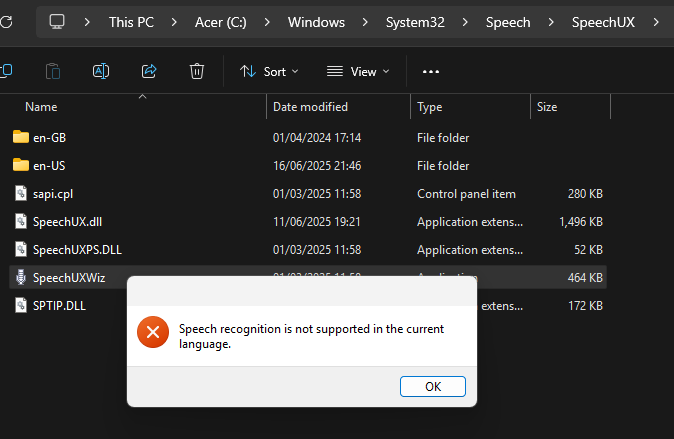Click the 52 KB size value
The image size is (674, 439).
click(588, 250)
